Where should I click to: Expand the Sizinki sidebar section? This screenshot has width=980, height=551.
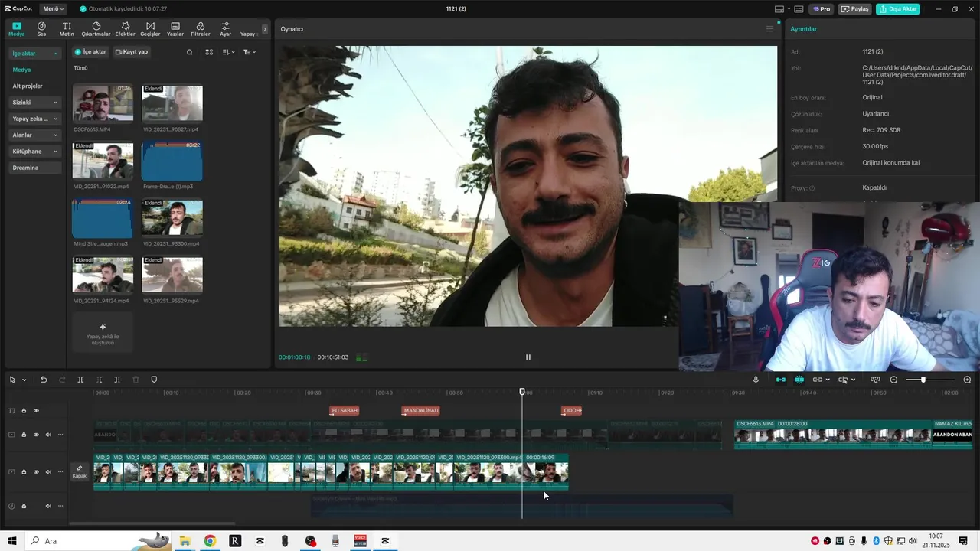35,103
